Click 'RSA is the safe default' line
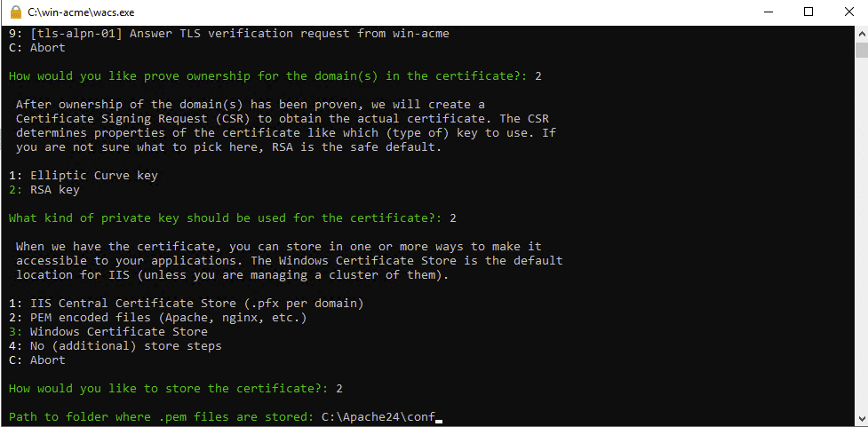 click(x=228, y=147)
